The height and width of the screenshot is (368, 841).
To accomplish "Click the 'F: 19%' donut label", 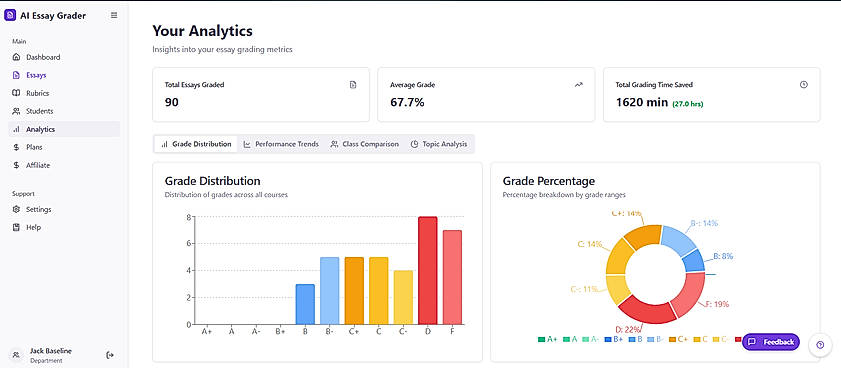I will tap(717, 304).
